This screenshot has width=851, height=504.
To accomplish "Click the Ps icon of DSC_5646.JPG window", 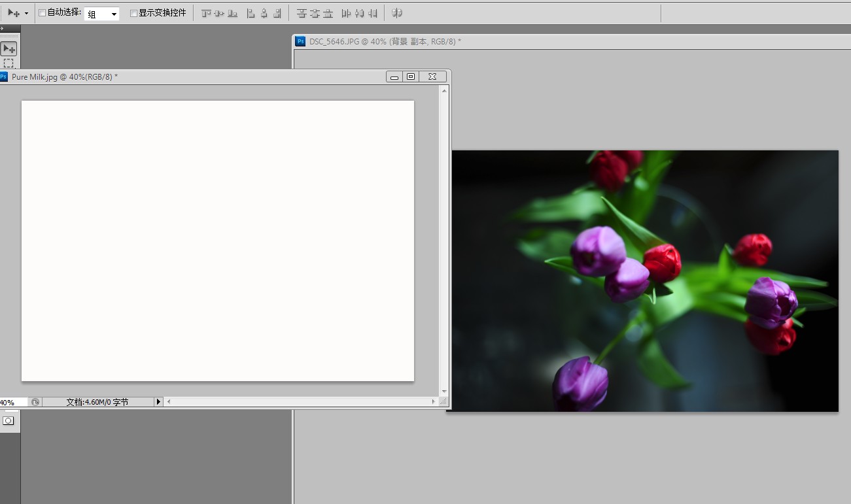I will pyautogui.click(x=300, y=41).
